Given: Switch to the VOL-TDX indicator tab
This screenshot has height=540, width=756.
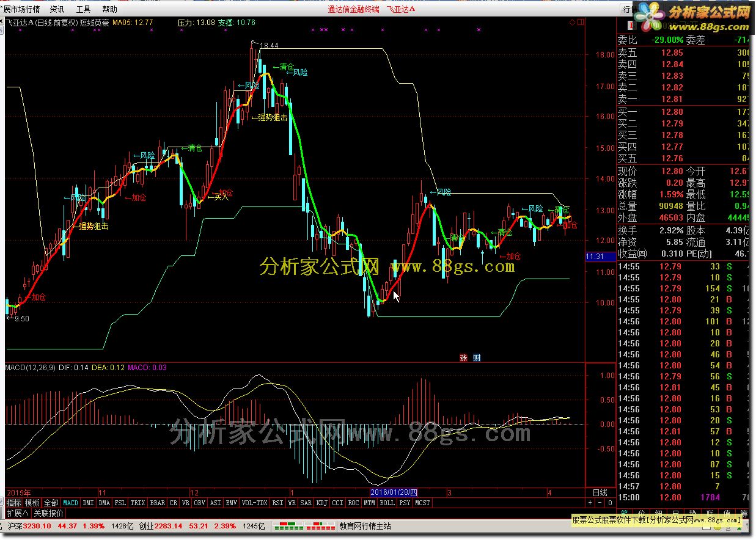Looking at the screenshot, I should pyautogui.click(x=254, y=503).
